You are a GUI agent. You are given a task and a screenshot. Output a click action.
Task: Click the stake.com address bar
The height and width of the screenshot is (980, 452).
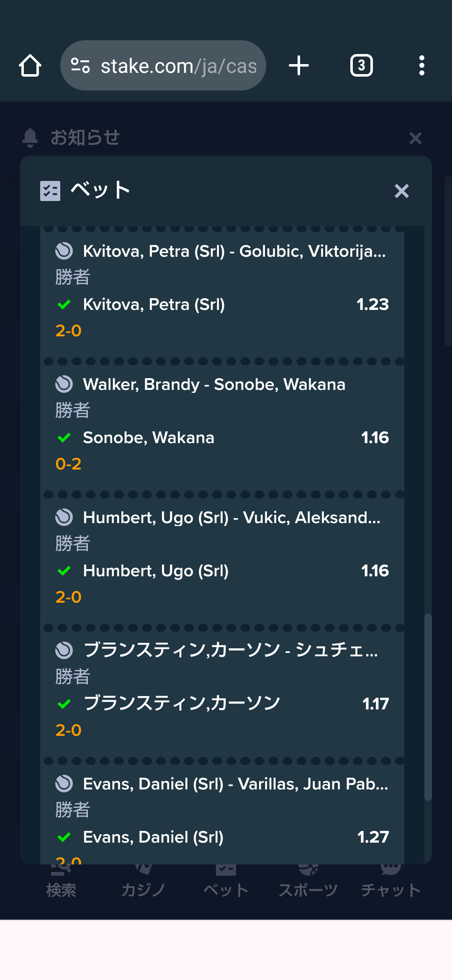point(163,66)
